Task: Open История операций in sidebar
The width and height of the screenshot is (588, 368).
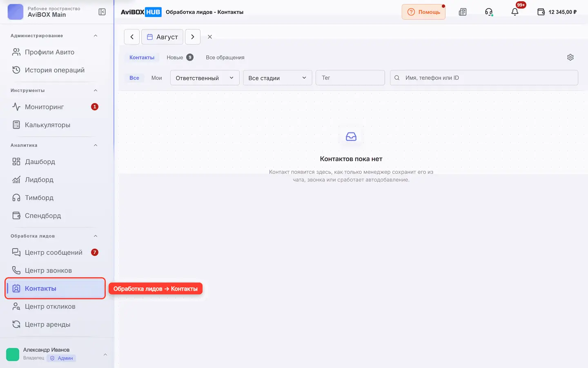Action: click(x=55, y=70)
